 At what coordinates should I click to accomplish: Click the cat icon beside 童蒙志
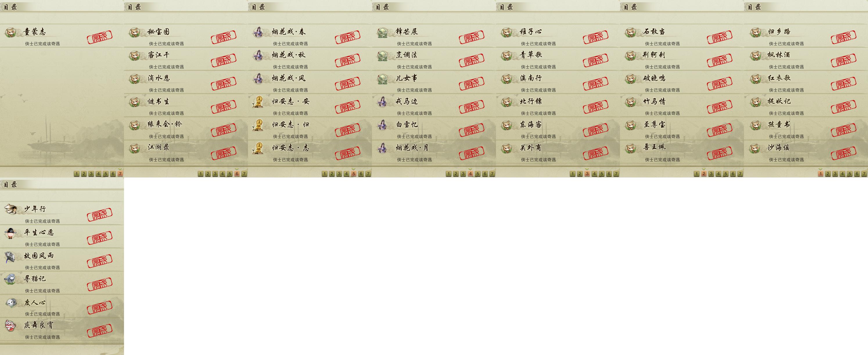10,32
